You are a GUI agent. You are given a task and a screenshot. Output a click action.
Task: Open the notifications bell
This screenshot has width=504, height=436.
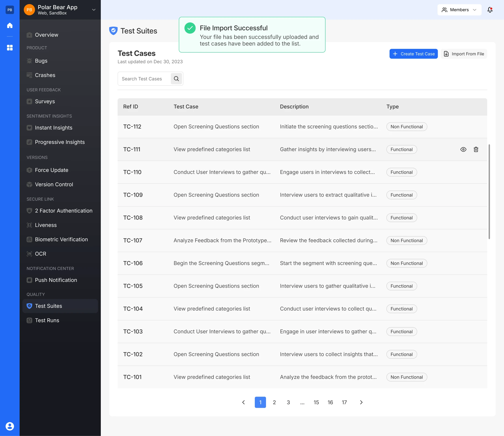point(490,10)
